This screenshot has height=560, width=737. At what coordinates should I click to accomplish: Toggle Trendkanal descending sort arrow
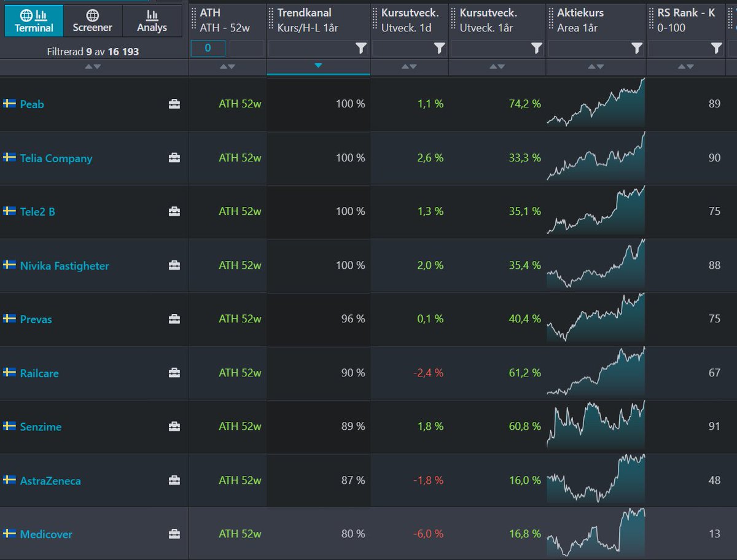(x=318, y=66)
